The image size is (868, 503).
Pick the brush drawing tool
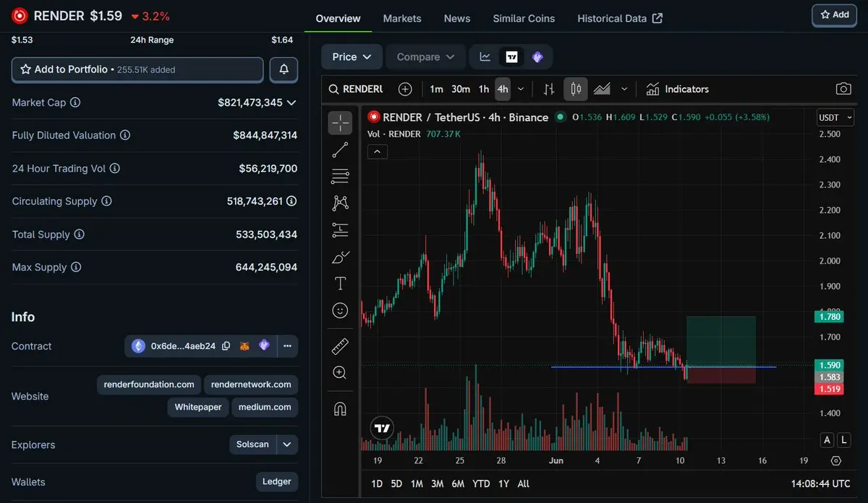click(340, 257)
